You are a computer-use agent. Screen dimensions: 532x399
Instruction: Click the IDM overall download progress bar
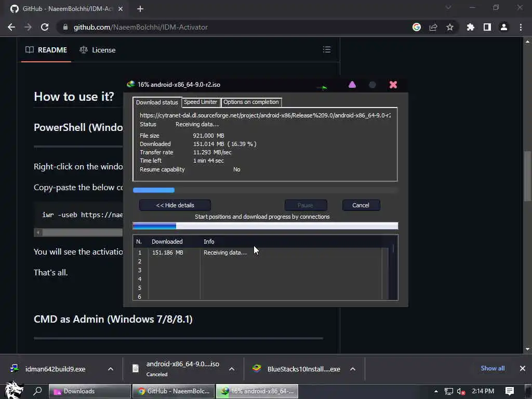coord(265,190)
